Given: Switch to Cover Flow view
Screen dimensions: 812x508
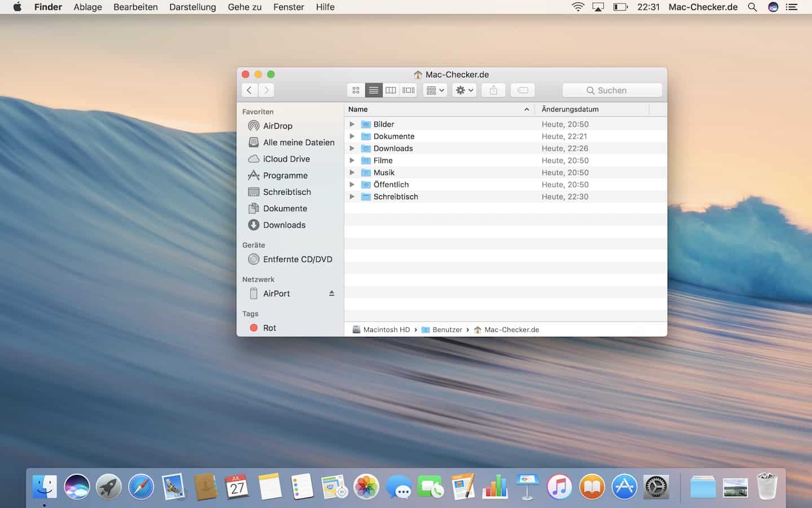Looking at the screenshot, I should (x=408, y=90).
